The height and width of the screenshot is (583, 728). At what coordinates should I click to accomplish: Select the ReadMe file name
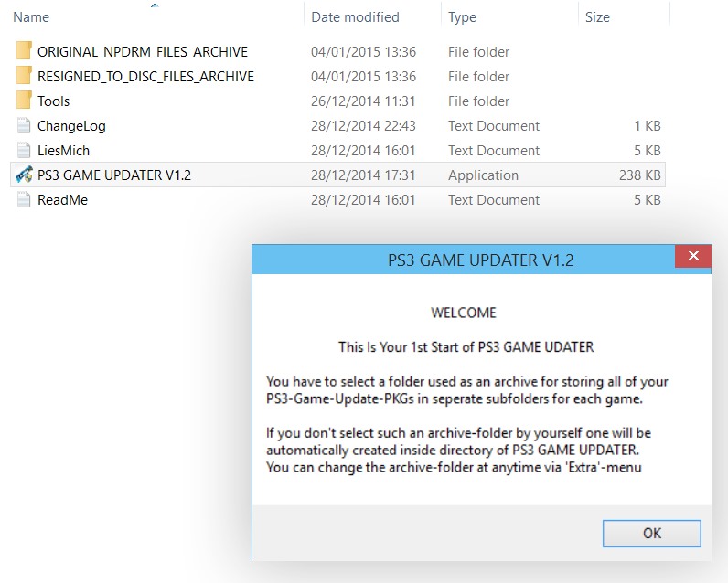tap(63, 200)
